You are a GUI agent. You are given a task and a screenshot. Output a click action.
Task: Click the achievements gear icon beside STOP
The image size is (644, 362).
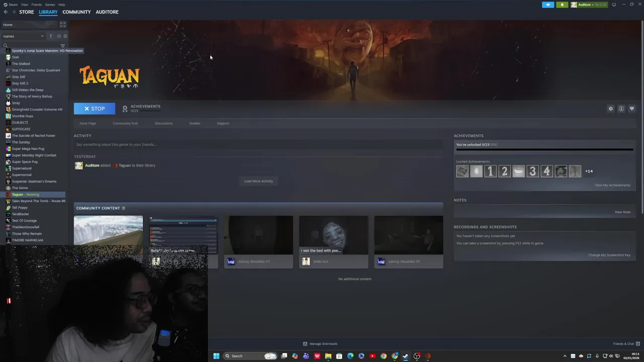pyautogui.click(x=125, y=109)
